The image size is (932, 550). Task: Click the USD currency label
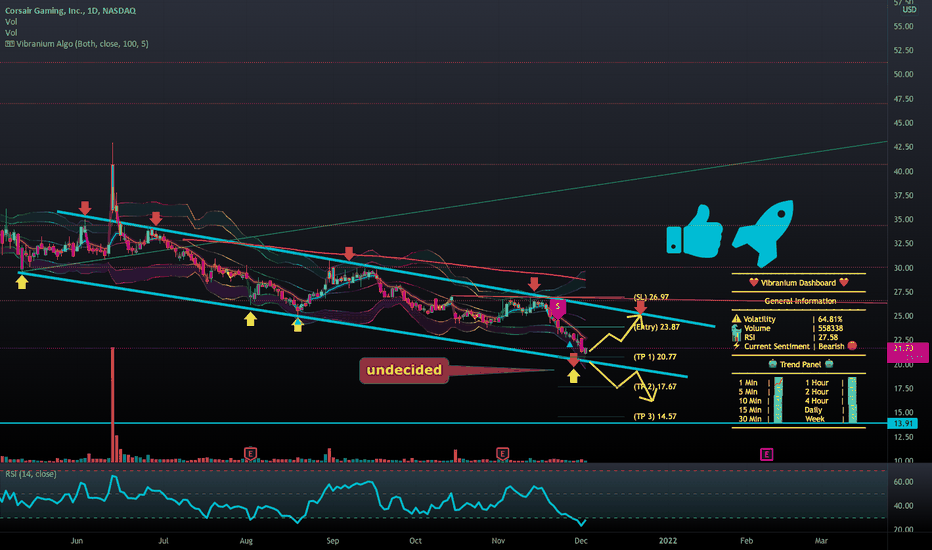(909, 10)
